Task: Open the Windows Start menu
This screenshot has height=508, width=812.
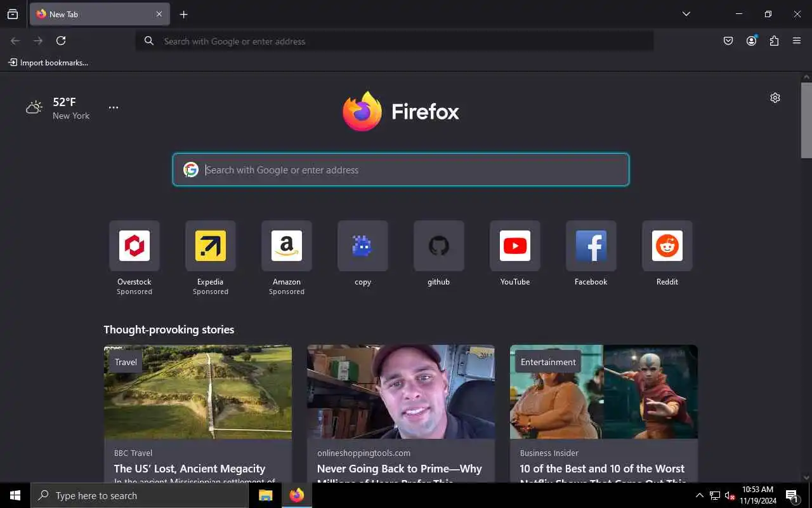Action: click(x=15, y=495)
